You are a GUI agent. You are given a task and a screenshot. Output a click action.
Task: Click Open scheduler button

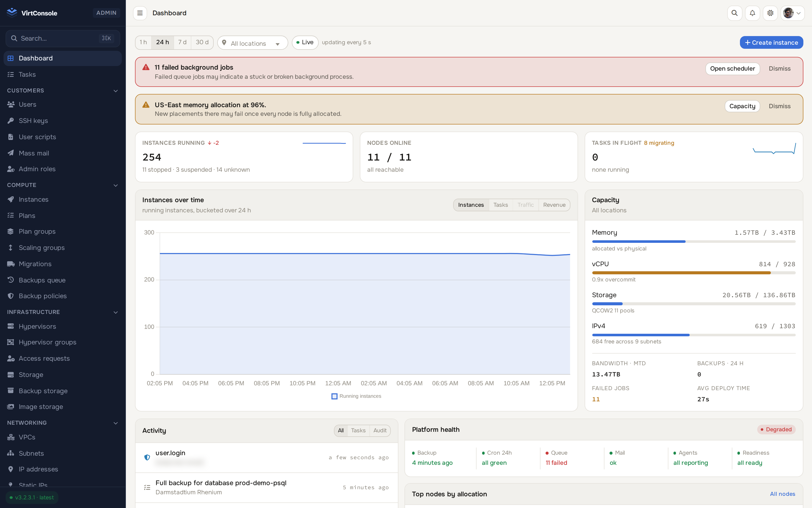click(x=732, y=69)
